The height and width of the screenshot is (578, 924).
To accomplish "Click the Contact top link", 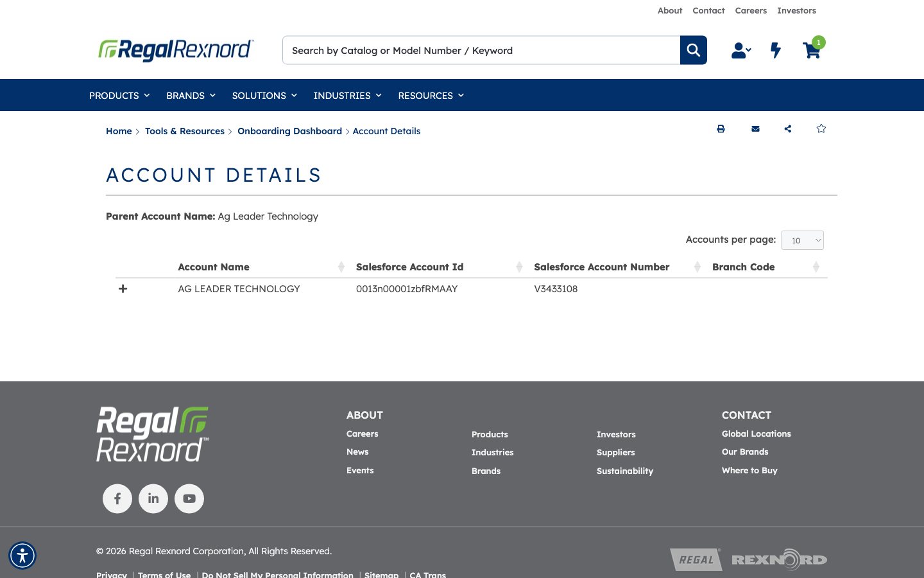I will [708, 10].
